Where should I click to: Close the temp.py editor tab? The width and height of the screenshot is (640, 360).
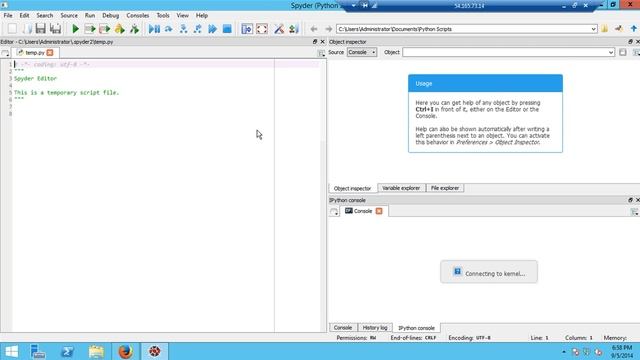[50, 53]
